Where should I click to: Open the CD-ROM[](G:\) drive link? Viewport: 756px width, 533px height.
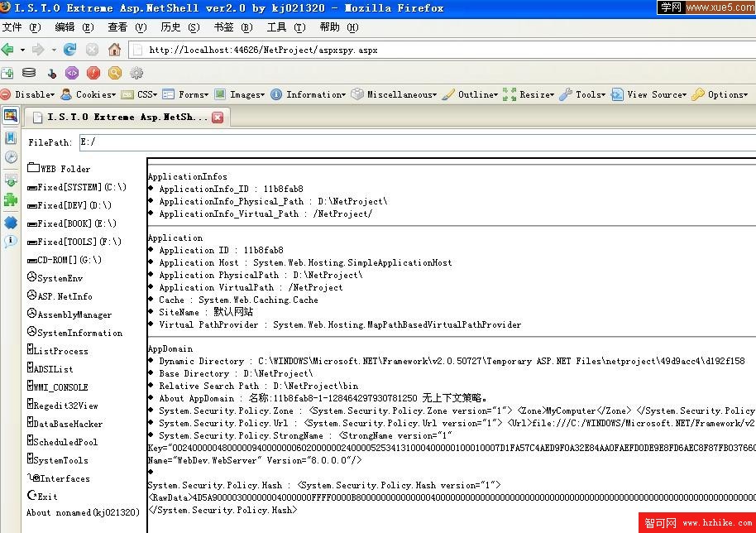pyautogui.click(x=65, y=260)
